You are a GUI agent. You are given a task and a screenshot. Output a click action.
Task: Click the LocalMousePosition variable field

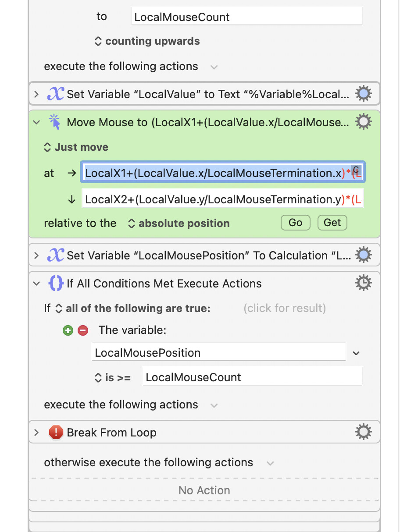(218, 353)
